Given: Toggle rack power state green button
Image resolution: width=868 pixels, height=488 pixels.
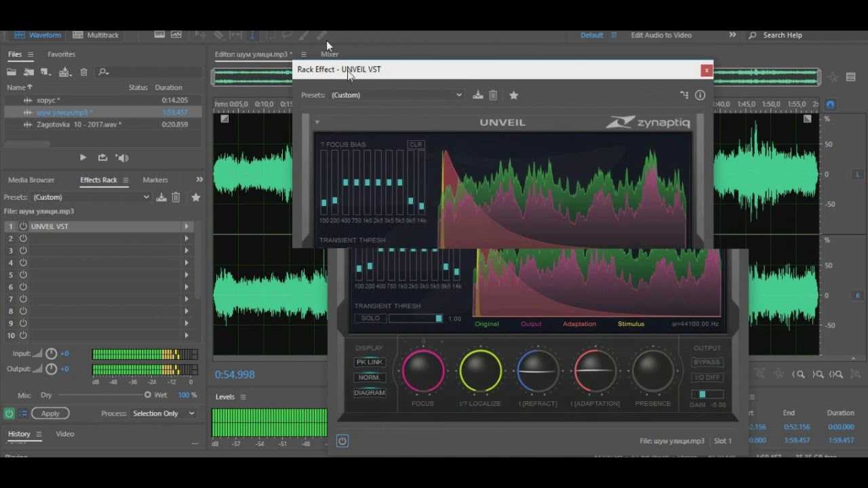Looking at the screenshot, I should [9, 413].
